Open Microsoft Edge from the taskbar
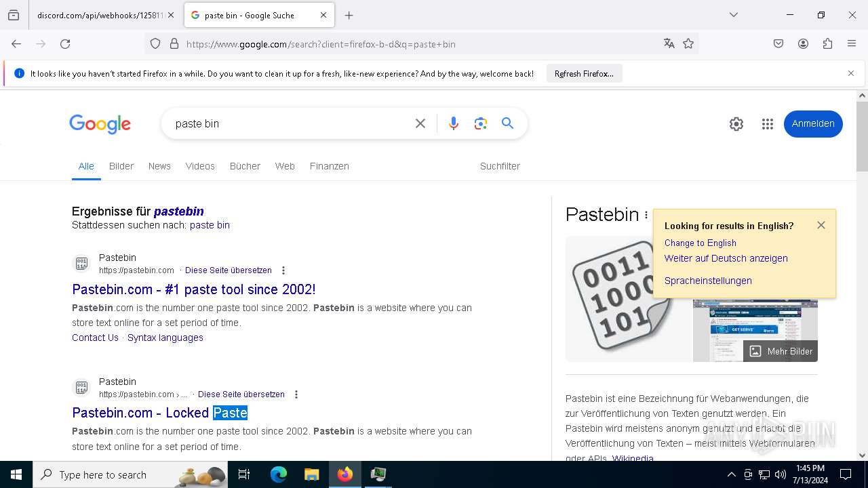 point(279,474)
